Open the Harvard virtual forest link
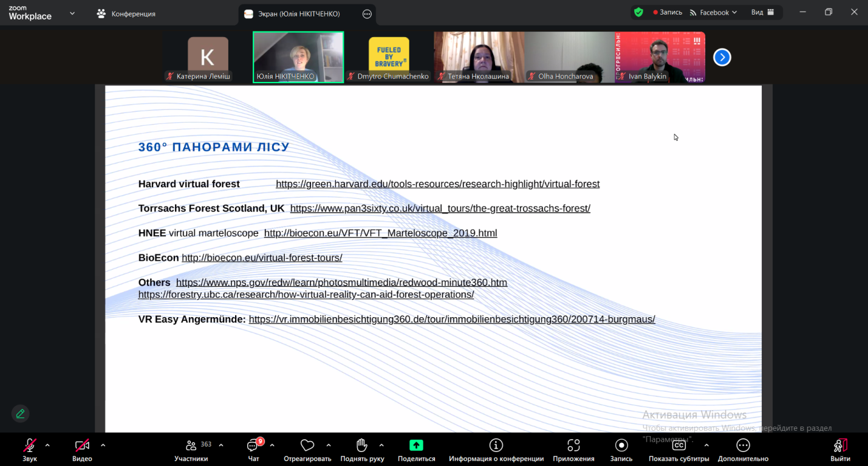Viewport: 868px width, 466px height. 437,184
